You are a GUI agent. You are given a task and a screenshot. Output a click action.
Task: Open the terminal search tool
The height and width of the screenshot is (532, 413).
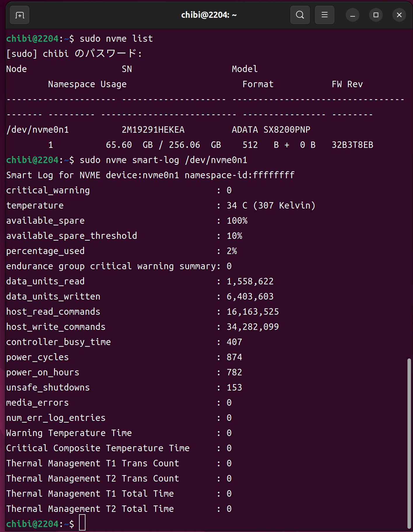point(300,15)
